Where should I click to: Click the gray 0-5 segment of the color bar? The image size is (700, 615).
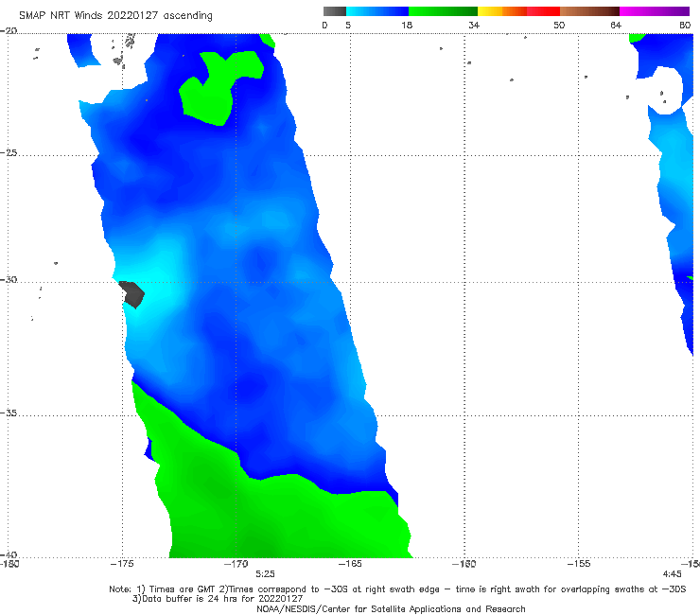click(334, 11)
